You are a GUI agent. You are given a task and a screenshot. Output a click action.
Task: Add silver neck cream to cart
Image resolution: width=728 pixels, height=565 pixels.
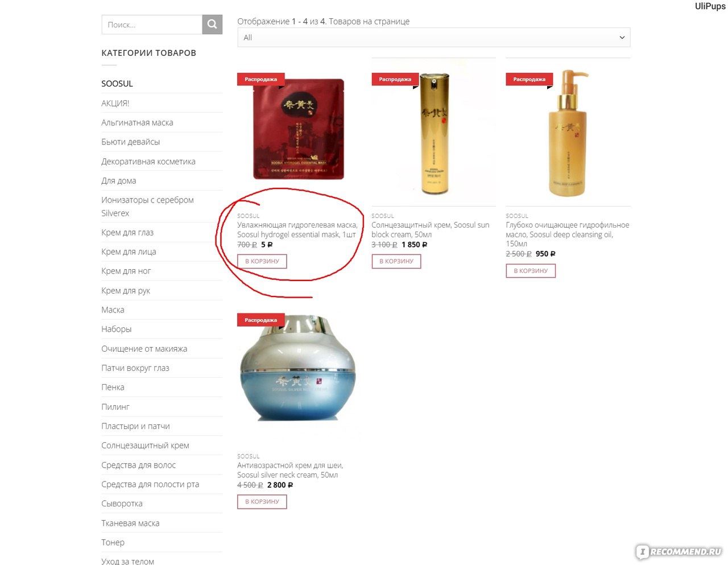coord(262,502)
